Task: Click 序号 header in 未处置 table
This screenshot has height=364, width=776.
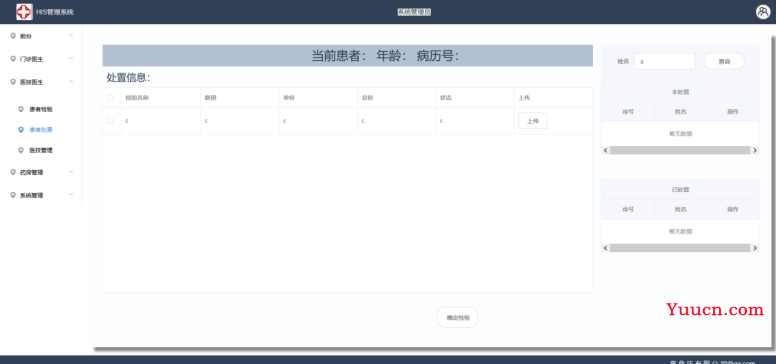Action: (x=628, y=112)
